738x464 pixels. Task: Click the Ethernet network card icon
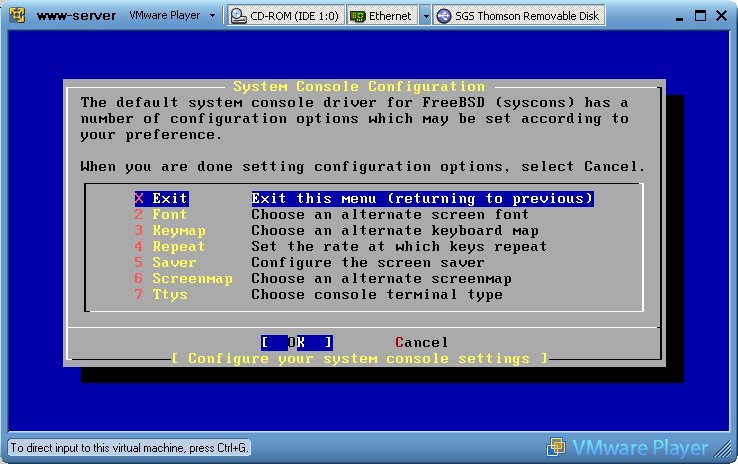358,16
